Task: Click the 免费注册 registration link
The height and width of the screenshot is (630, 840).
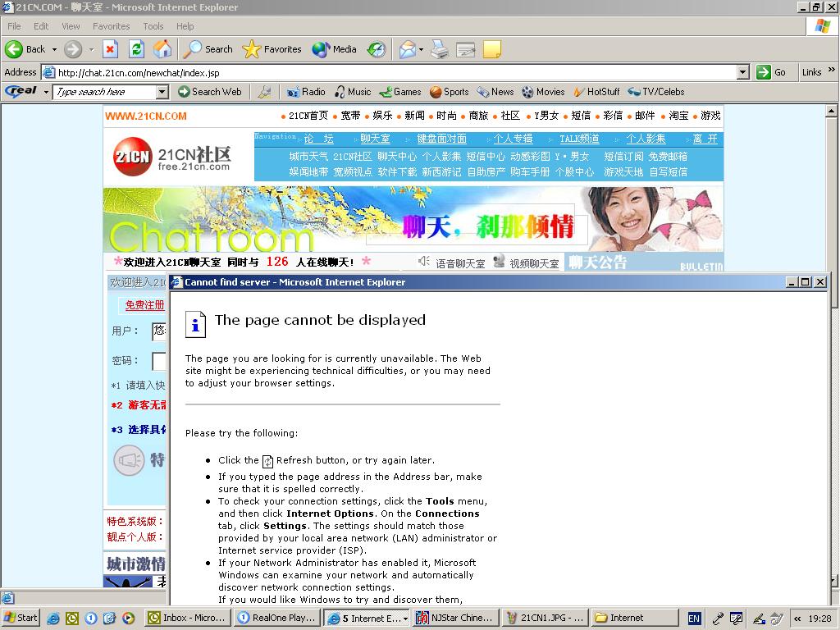Action: (144, 305)
